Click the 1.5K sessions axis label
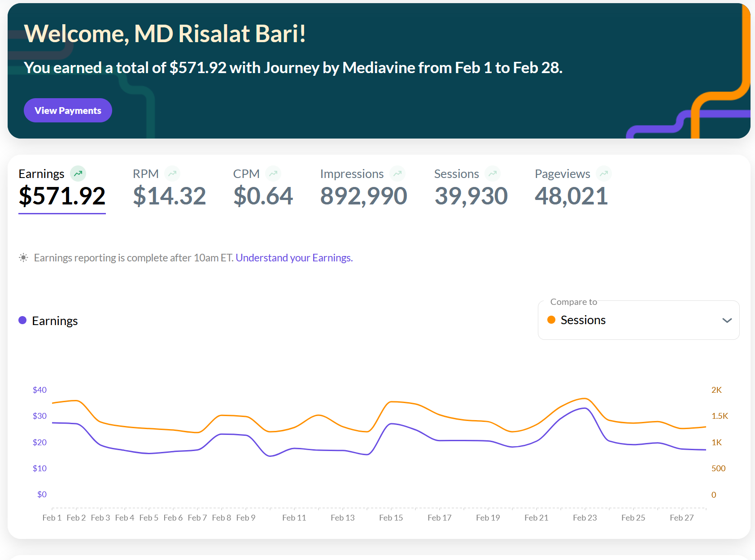Viewport: 755px width, 560px height. pyautogui.click(x=720, y=416)
